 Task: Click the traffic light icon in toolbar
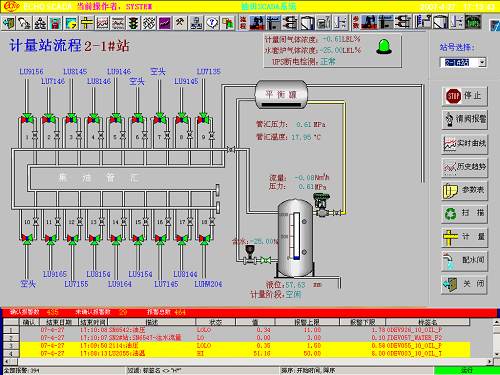[134, 23]
